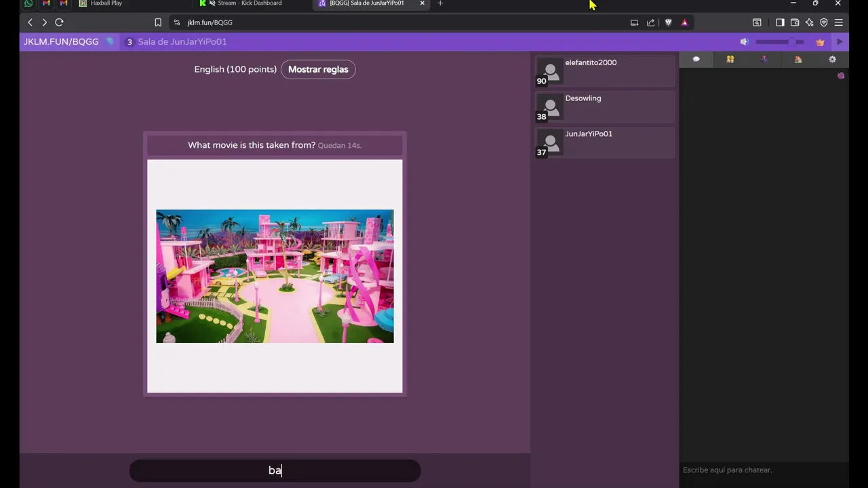This screenshot has width=868, height=488.
Task: Click the small purple yarn icon in chat
Action: click(841, 76)
